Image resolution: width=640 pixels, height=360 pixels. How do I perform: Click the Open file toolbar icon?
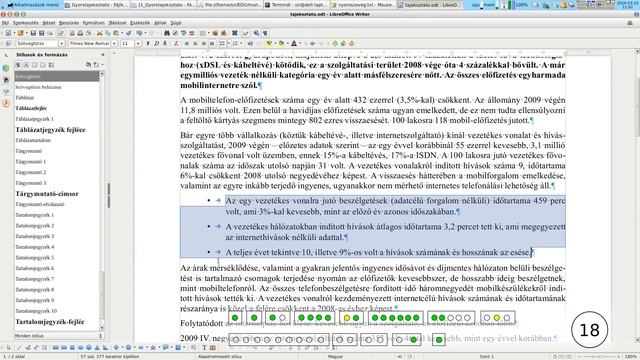coord(20,33)
